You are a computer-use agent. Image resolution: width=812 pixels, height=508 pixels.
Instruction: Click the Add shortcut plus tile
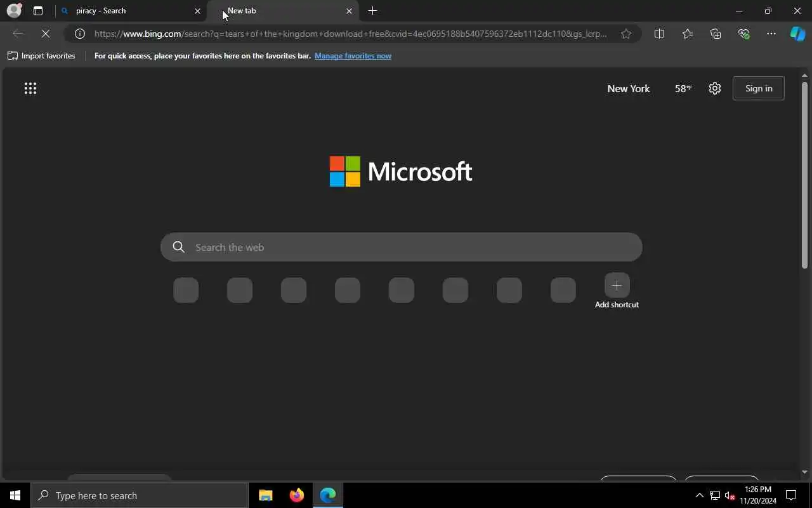pyautogui.click(x=617, y=286)
